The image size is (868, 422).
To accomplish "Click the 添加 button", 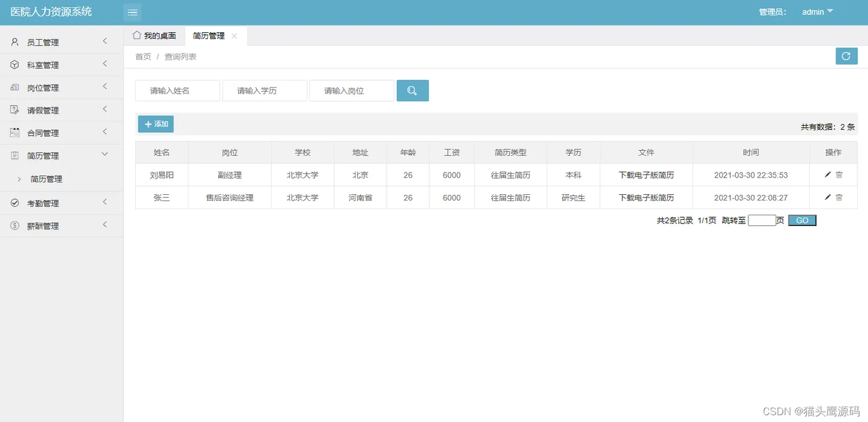I will click(x=156, y=124).
